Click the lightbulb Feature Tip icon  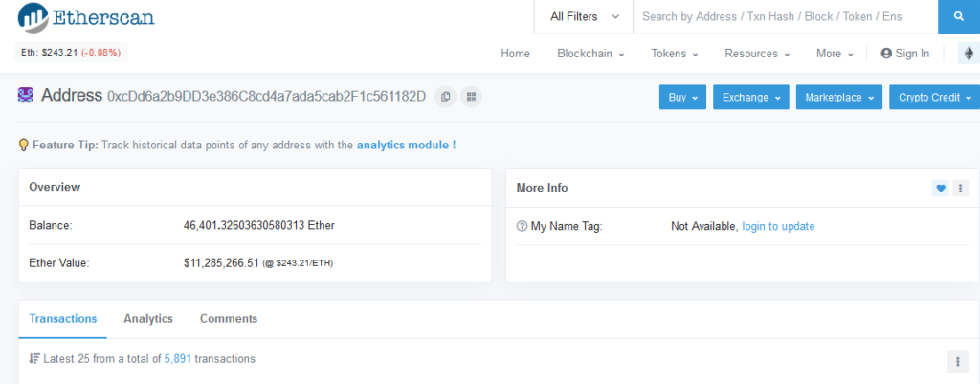[x=23, y=146]
